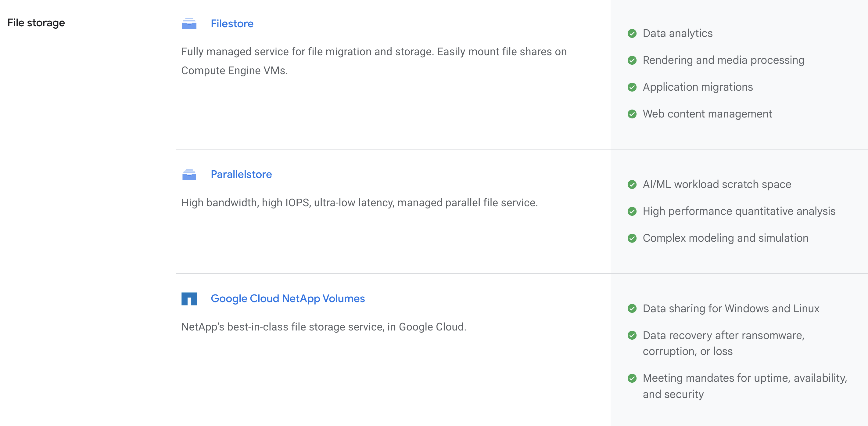Click the Filestore description paragraph
This screenshot has height=426, width=868.
point(374,61)
